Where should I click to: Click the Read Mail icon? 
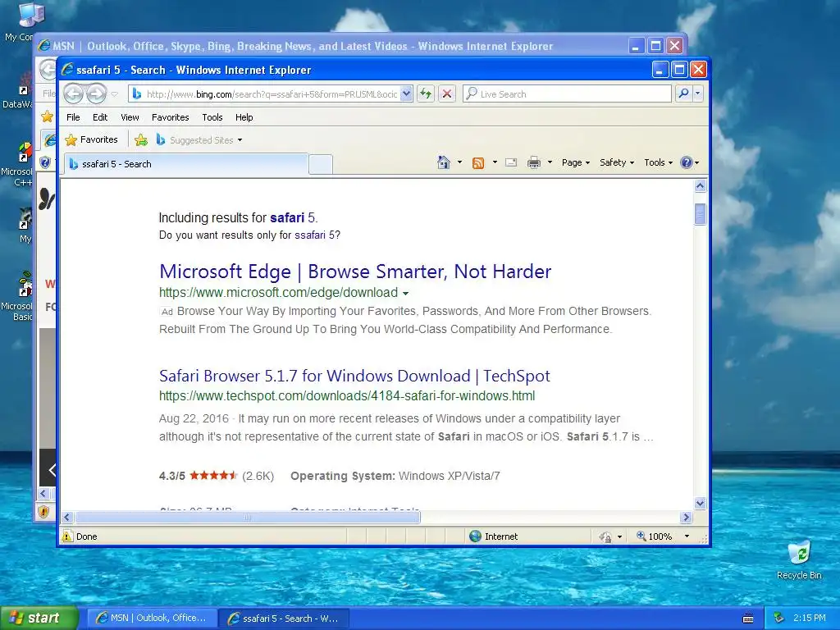point(511,162)
